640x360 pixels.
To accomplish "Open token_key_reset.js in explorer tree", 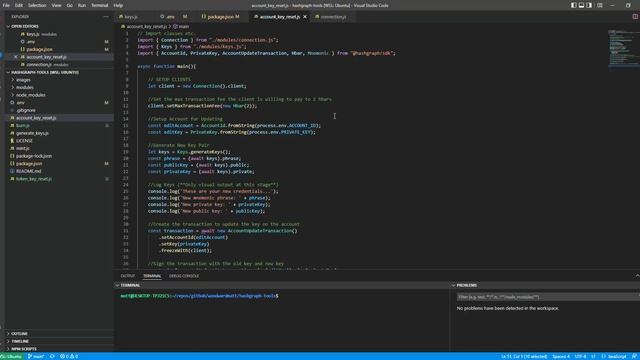I will click(x=34, y=179).
